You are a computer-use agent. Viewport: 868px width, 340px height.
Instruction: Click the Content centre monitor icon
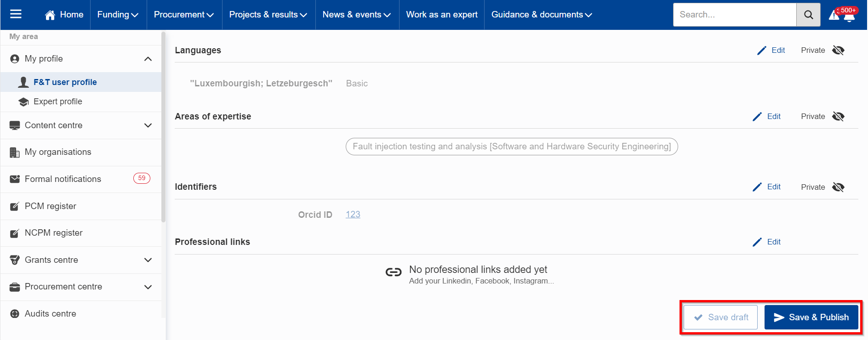coord(15,125)
